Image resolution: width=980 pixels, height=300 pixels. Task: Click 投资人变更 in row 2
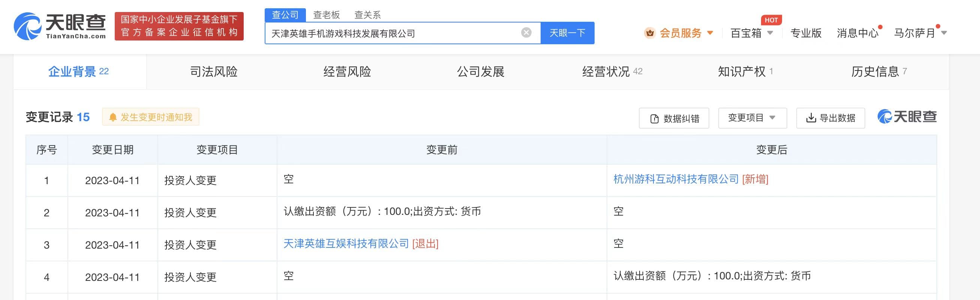[x=190, y=212]
